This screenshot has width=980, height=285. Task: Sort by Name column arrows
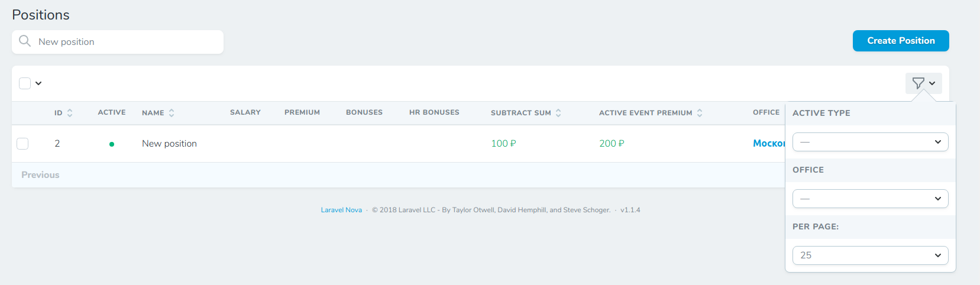(172, 113)
